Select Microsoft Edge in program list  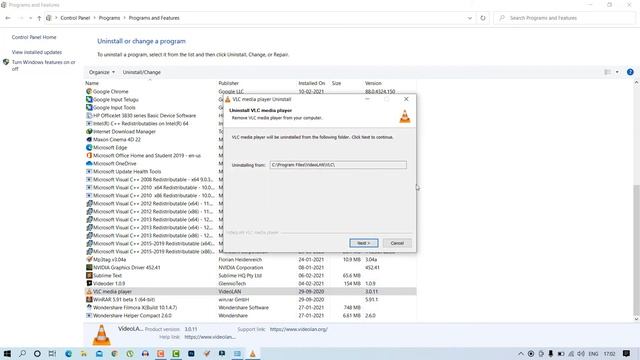coord(110,147)
